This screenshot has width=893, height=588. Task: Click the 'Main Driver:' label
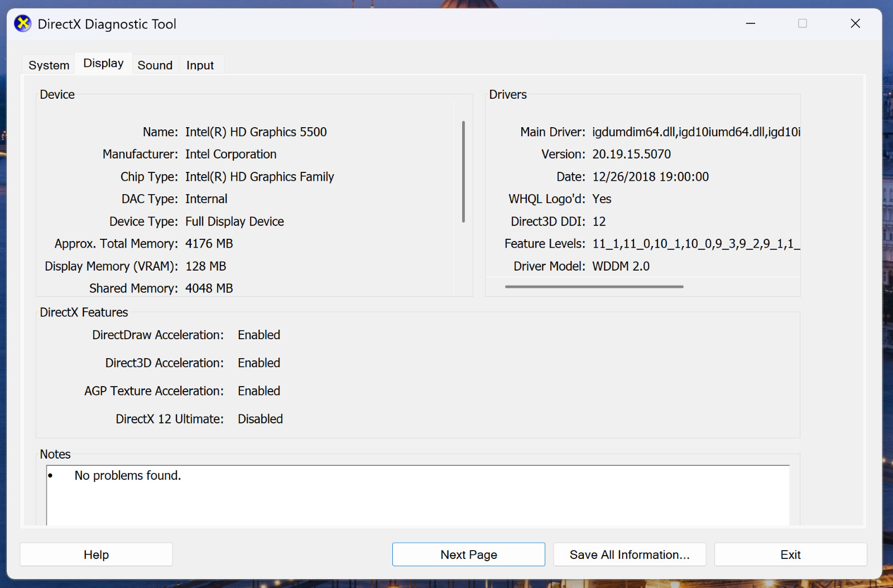(x=553, y=132)
